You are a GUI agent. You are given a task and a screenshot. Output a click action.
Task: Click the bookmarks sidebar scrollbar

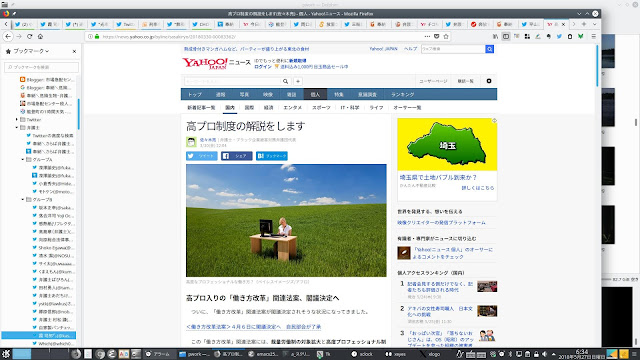click(x=78, y=114)
